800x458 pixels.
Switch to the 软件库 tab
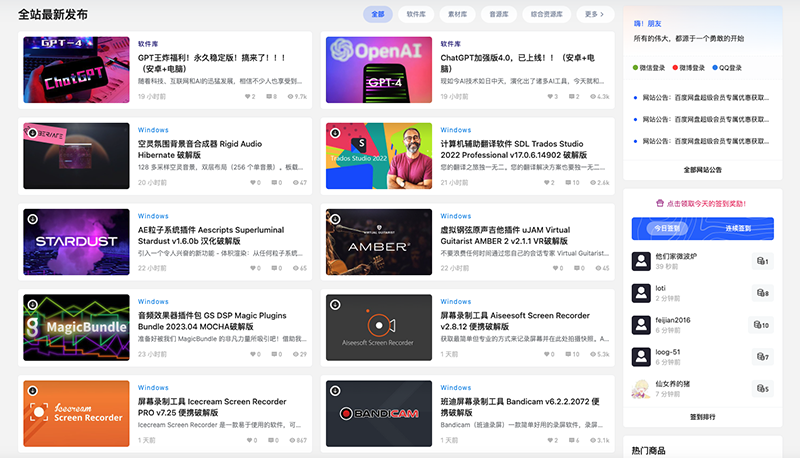tap(416, 14)
